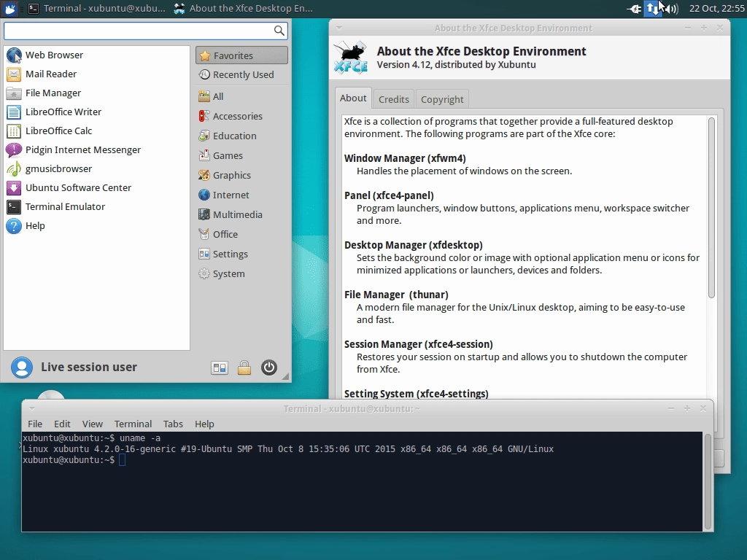Open Help from the favorites list
Viewport: 747px width, 560px height.
[x=97, y=226]
